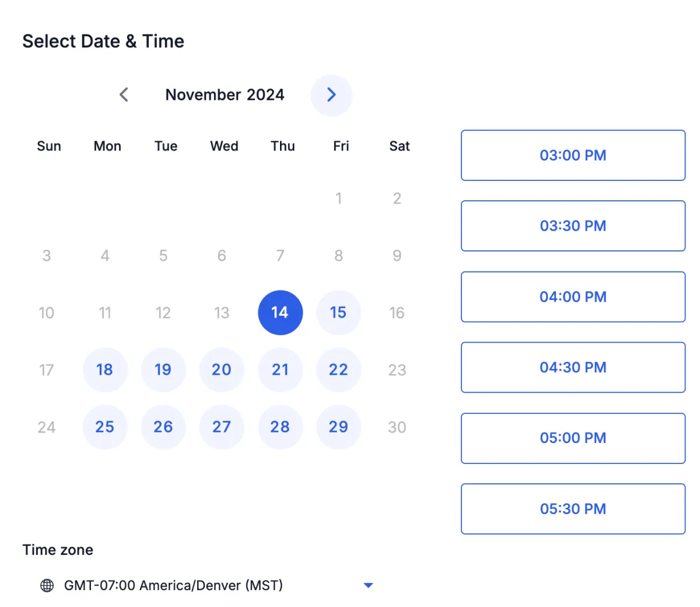The image size is (700, 607).
Task: Select Tuesday November 19 on calendar
Action: coord(163,370)
